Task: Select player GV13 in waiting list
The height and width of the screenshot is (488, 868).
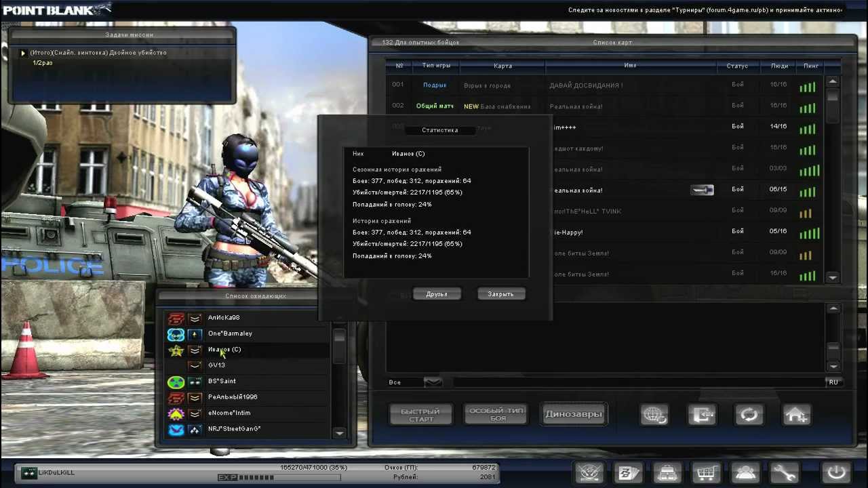Action: point(247,365)
